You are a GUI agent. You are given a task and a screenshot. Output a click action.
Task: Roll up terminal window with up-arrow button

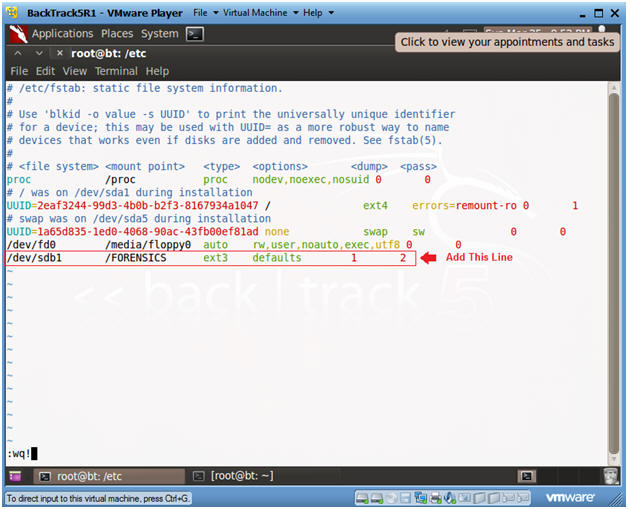click(x=18, y=53)
